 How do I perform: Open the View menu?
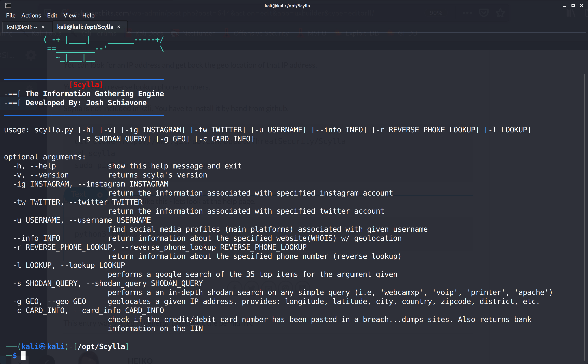coord(70,15)
